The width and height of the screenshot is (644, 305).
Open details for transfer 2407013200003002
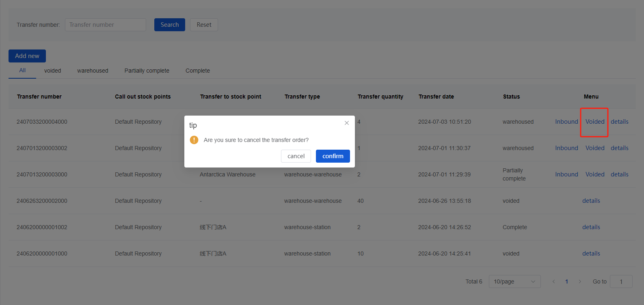(x=620, y=148)
